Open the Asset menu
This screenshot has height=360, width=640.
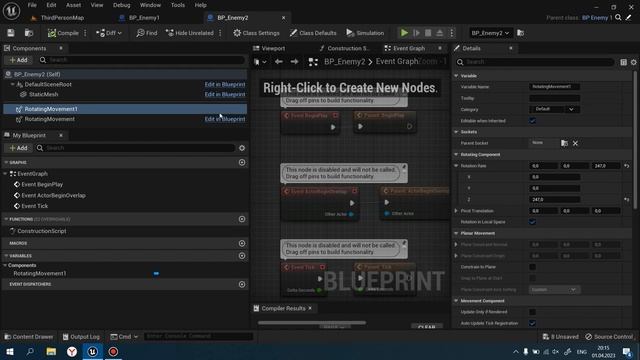click(x=73, y=5)
